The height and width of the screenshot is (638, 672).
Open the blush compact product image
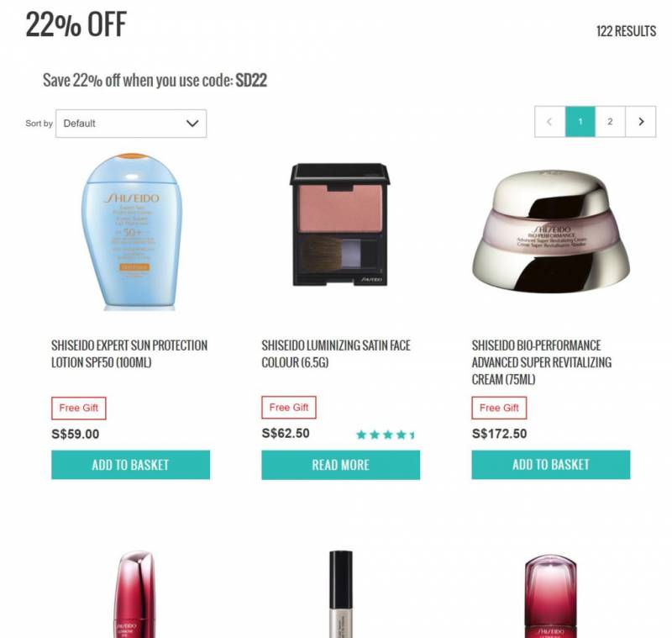(x=340, y=224)
